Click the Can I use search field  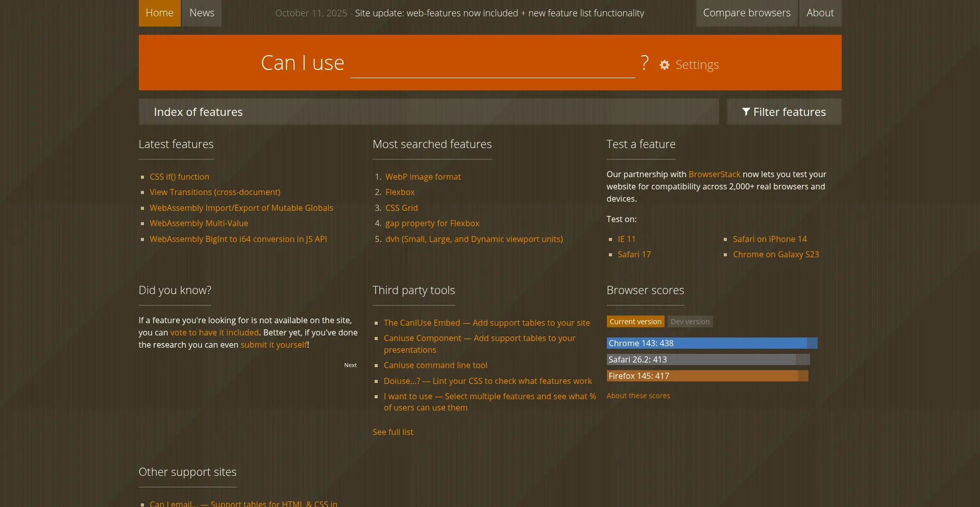point(492,65)
